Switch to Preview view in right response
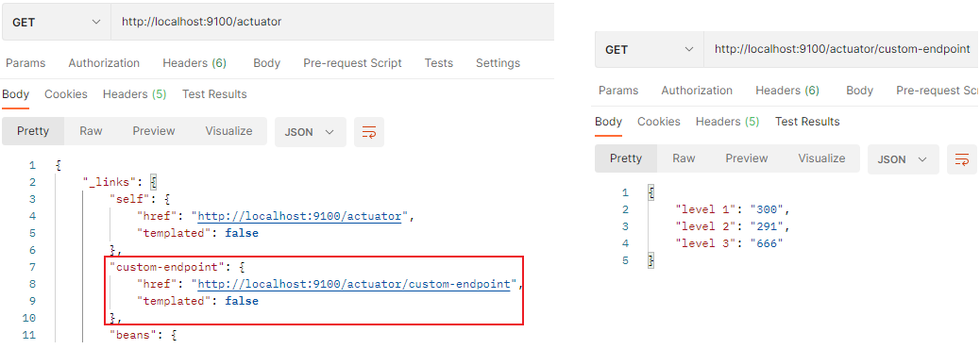This screenshot has width=980, height=349. (x=746, y=158)
